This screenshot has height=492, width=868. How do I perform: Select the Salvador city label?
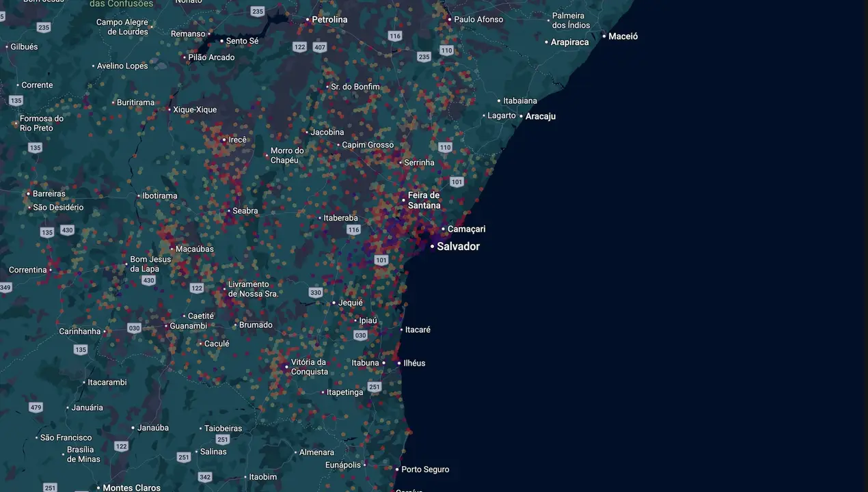(458, 246)
